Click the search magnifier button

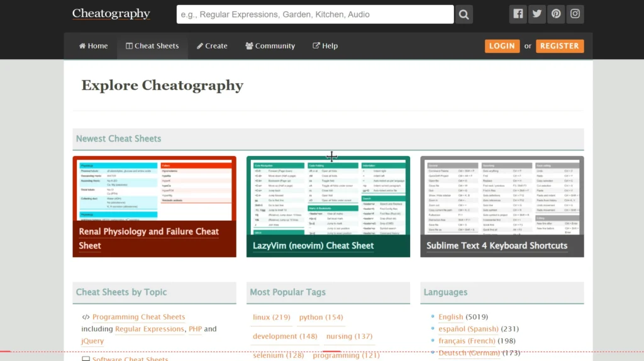(x=464, y=14)
